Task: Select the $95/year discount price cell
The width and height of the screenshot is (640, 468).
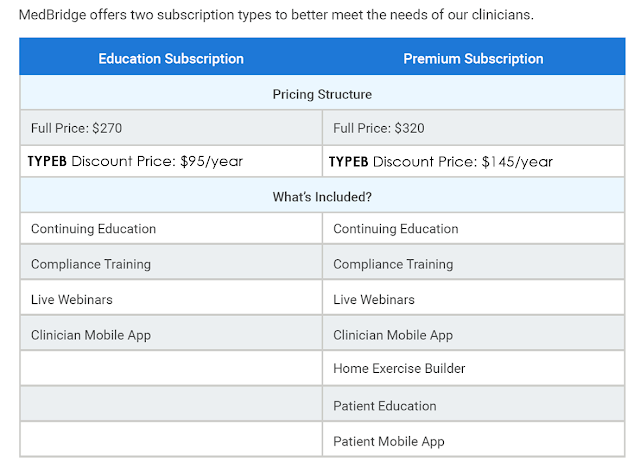Action: pos(135,161)
